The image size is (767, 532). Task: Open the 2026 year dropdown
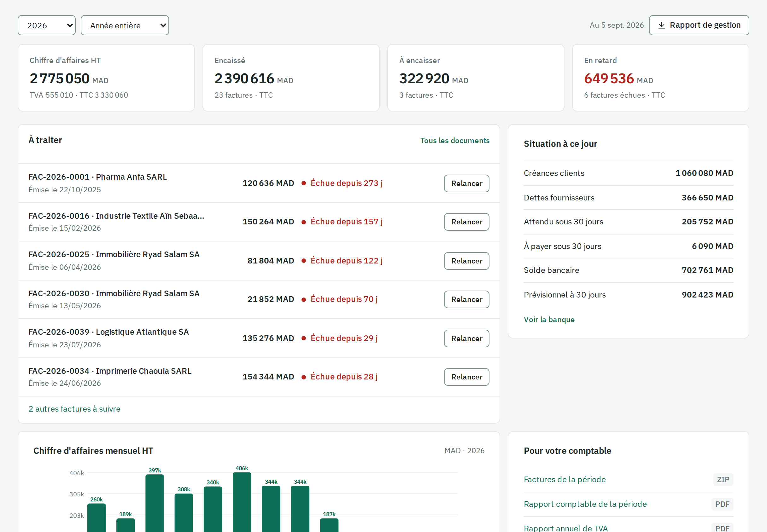[47, 25]
